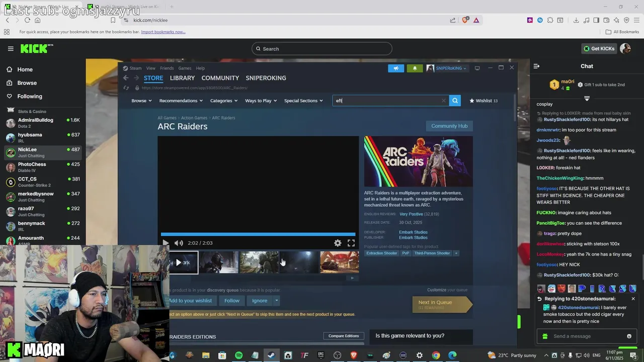The width and height of the screenshot is (644, 362).
Task: Collapse the Kick chat panel
Action: coord(536,66)
